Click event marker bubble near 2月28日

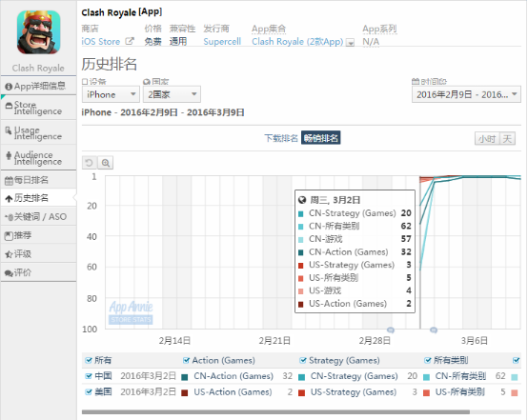click(x=391, y=330)
